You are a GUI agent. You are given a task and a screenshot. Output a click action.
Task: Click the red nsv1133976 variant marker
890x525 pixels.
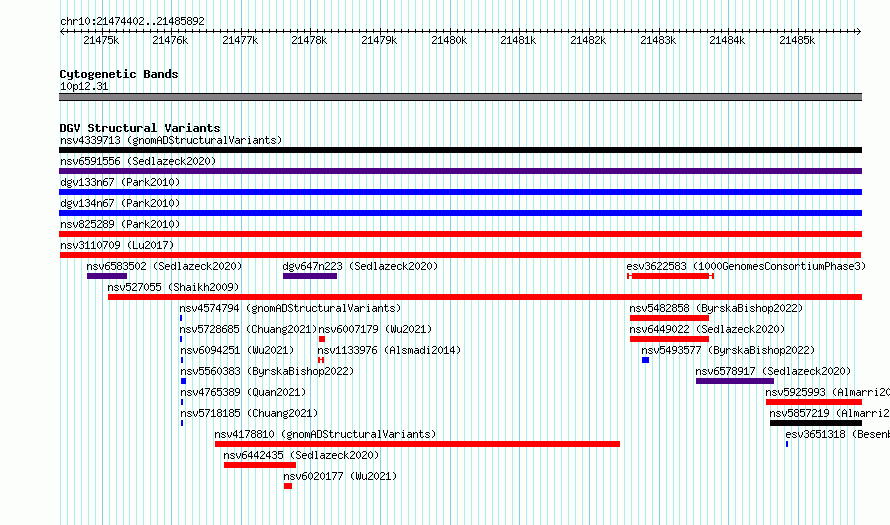321,360
